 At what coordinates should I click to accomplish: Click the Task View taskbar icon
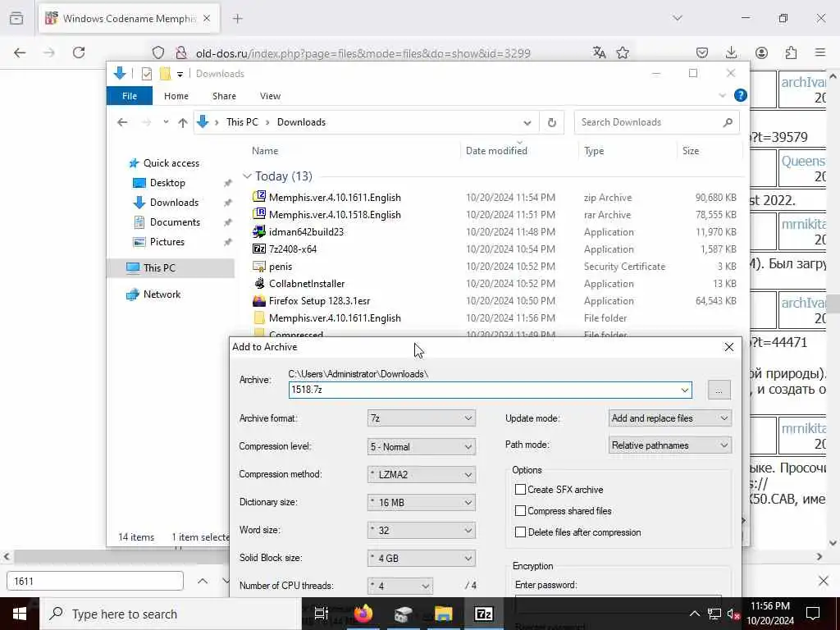click(321, 614)
